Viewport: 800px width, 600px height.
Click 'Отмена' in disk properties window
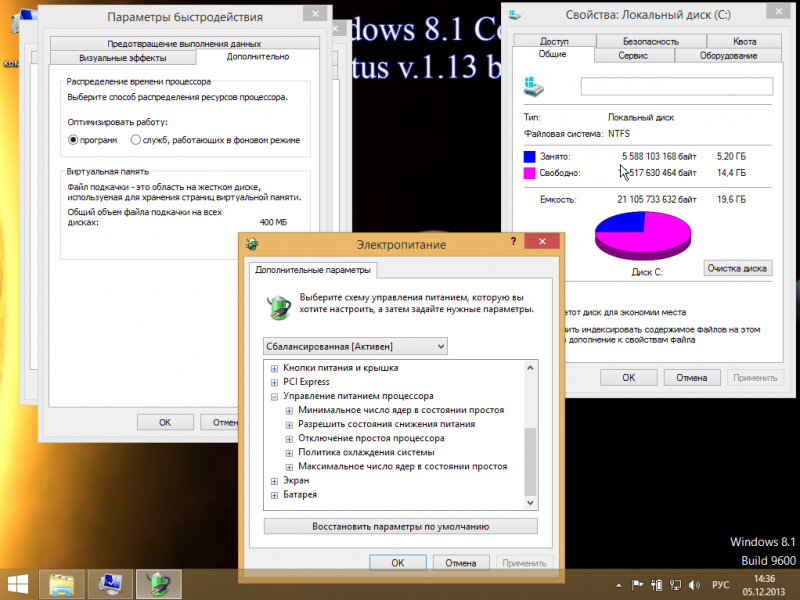(x=692, y=378)
